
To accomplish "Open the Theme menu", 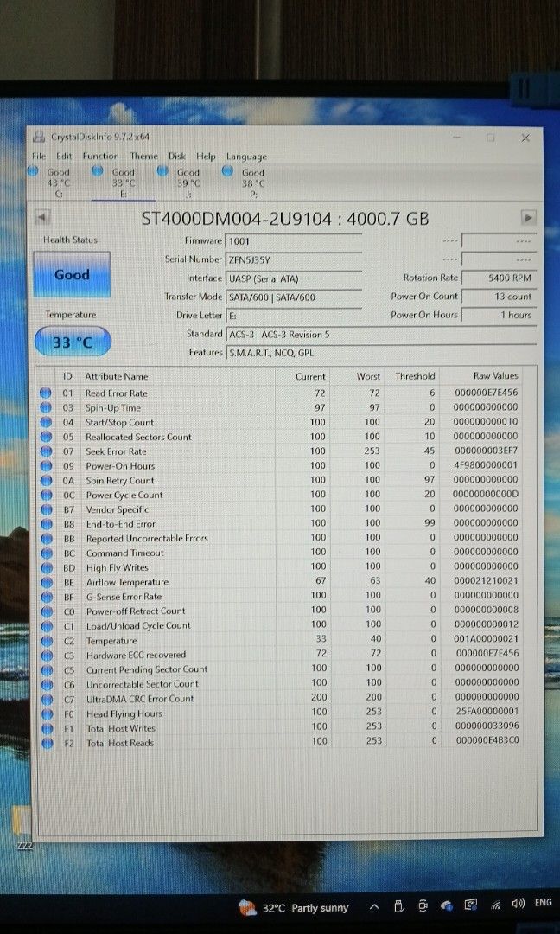I will coord(144,156).
